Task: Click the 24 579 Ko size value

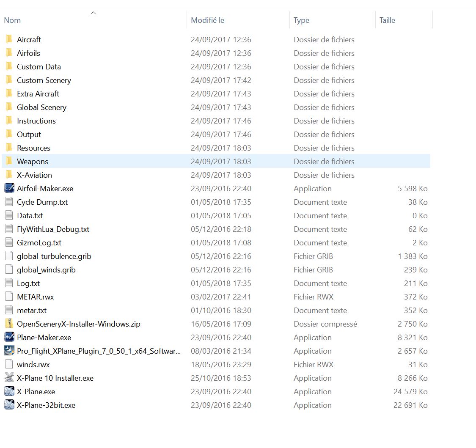Action: point(410,392)
